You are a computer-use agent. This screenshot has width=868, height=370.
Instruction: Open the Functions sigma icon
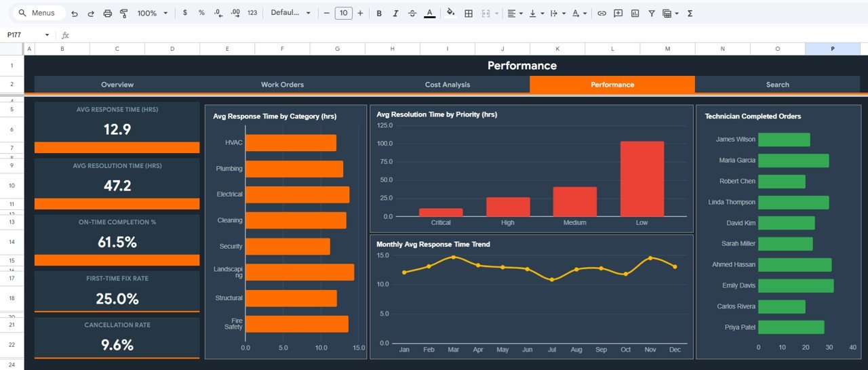point(690,14)
